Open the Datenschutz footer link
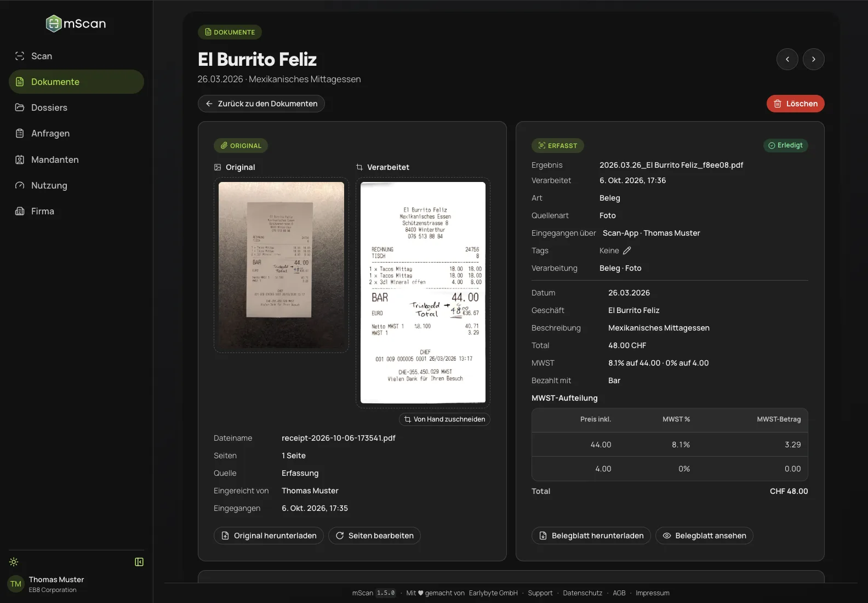 583,593
